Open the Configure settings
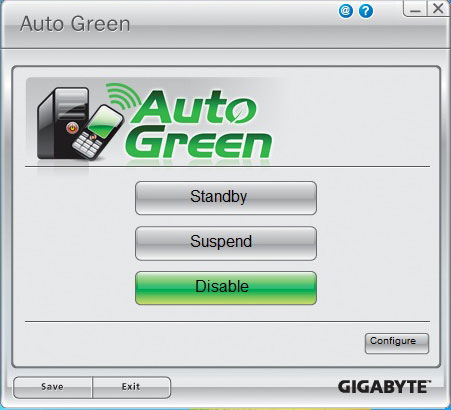Screen dimensions: 451x410 [397, 343]
